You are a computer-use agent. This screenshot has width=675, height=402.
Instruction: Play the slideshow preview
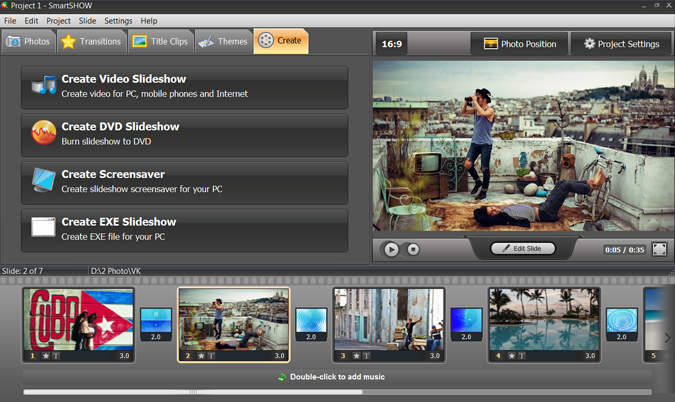tap(391, 250)
